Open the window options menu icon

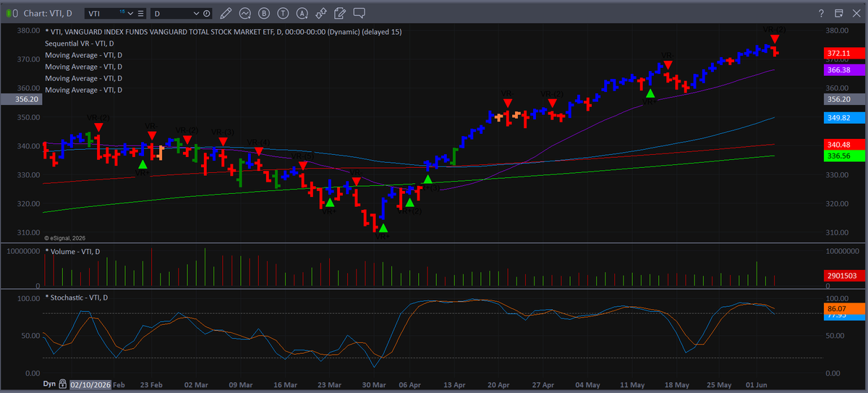coord(839,13)
